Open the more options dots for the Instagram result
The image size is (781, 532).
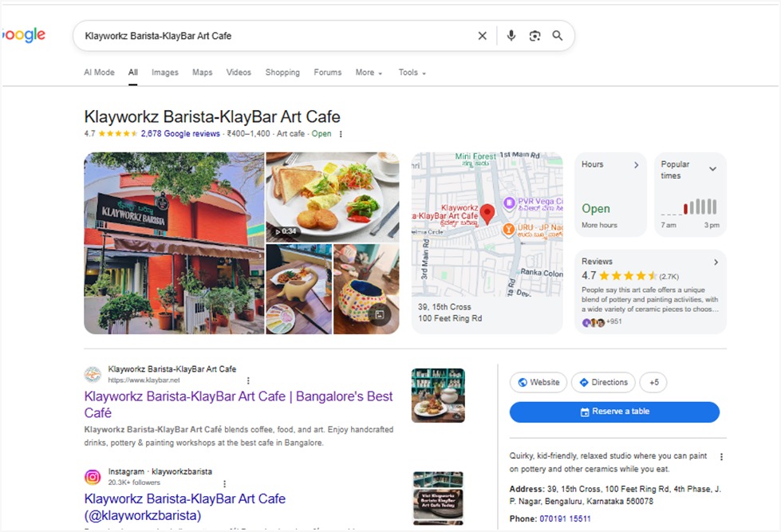225,483
